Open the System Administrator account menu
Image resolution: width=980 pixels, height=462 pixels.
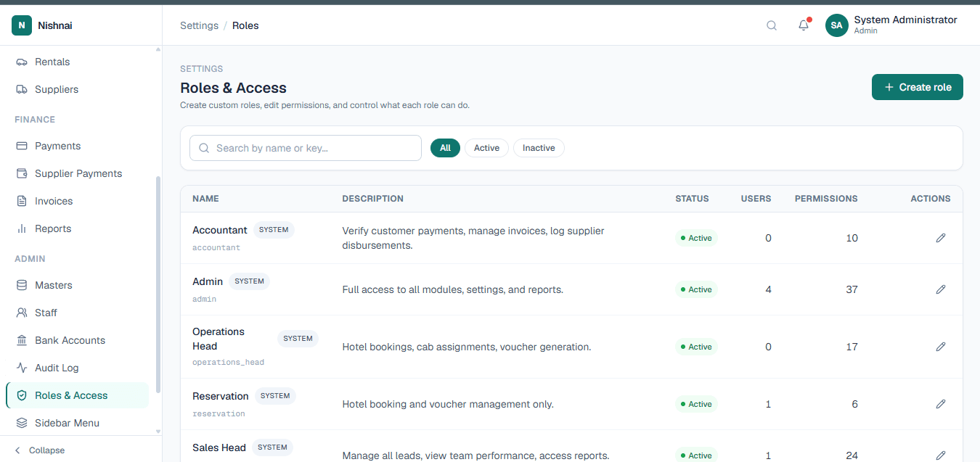(891, 25)
